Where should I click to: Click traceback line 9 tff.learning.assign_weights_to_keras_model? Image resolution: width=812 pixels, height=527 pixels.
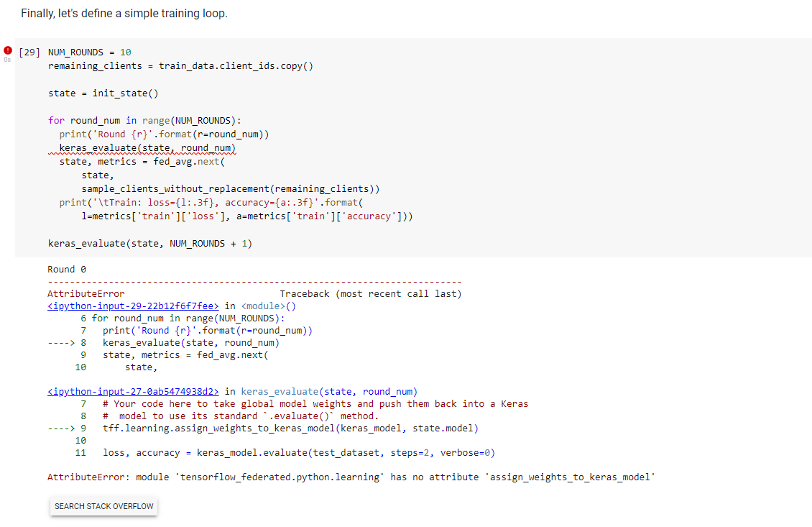point(263,429)
